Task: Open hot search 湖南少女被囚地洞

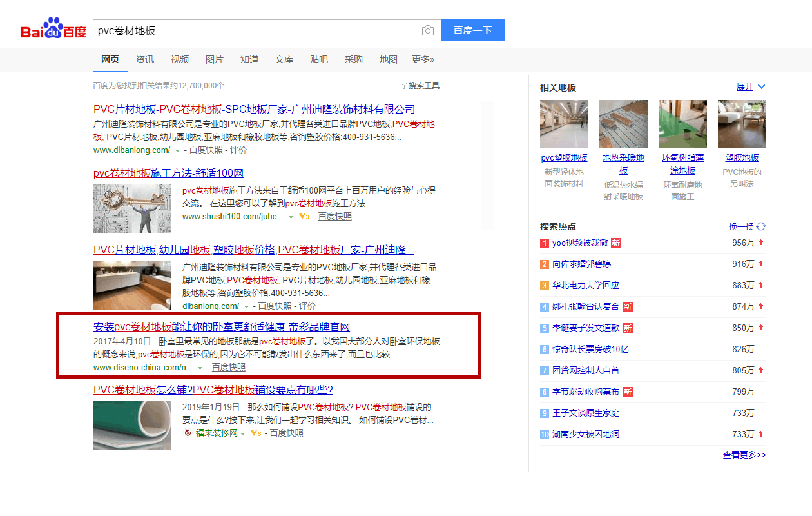Action: (x=586, y=434)
